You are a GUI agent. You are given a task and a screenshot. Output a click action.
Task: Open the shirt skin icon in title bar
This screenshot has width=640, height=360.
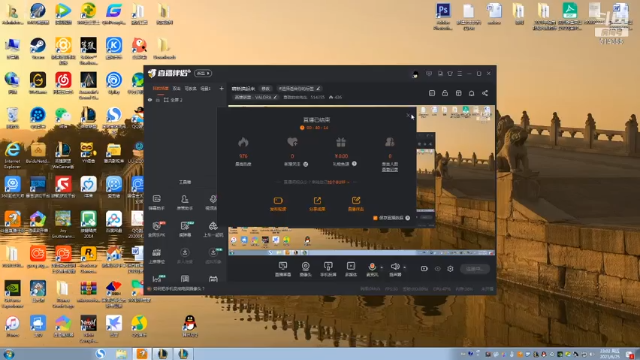[x=450, y=73]
